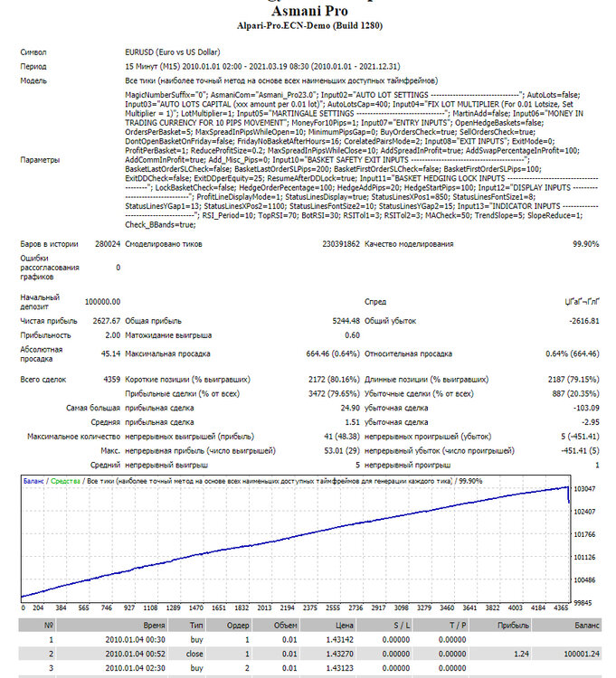Select the net profit value 2627.67
This screenshot has width=616, height=678.
(107, 321)
